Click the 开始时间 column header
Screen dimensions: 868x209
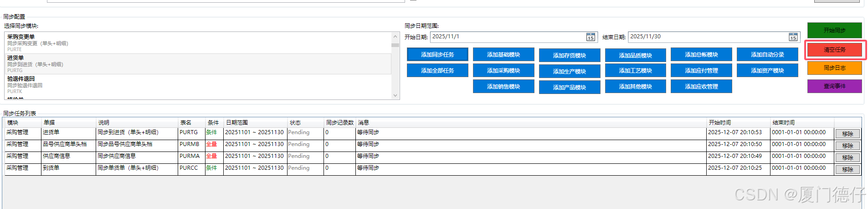738,123
